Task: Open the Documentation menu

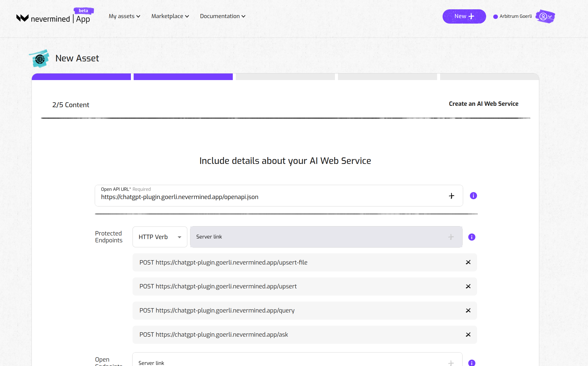Action: [222, 16]
